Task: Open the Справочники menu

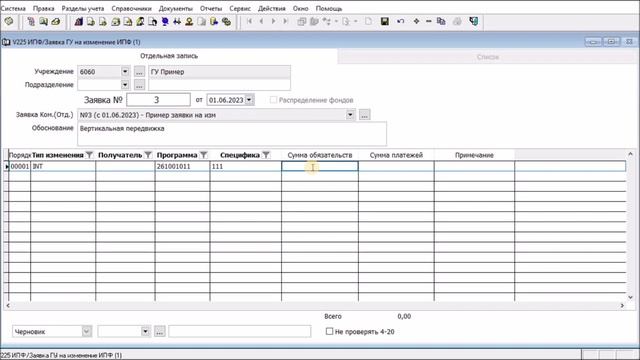Action: click(x=131, y=8)
